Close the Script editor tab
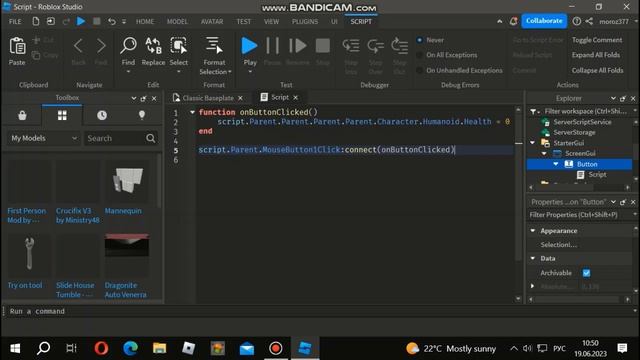The width and height of the screenshot is (640, 360). pos(296,98)
